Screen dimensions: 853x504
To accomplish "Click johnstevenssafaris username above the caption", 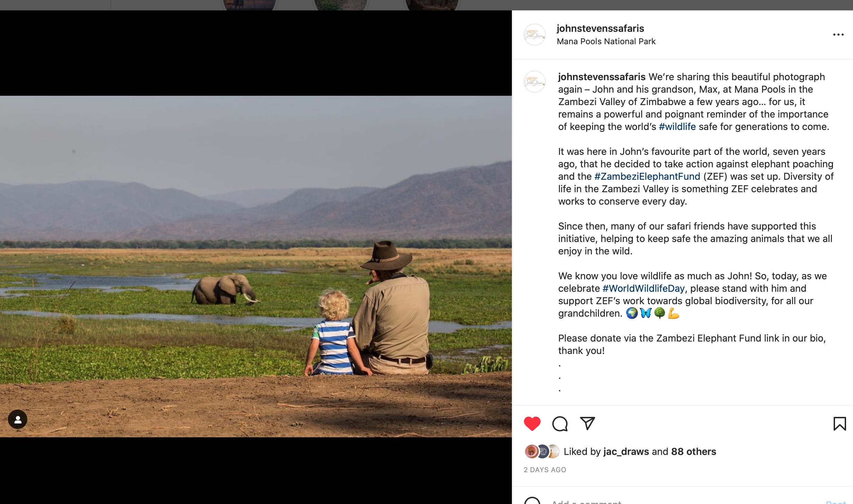I will [x=601, y=77].
